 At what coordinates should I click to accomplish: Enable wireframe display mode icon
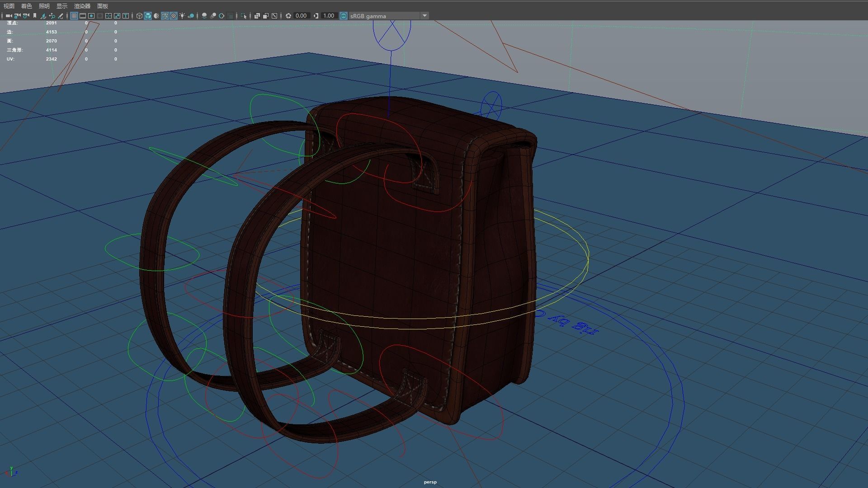(139, 16)
